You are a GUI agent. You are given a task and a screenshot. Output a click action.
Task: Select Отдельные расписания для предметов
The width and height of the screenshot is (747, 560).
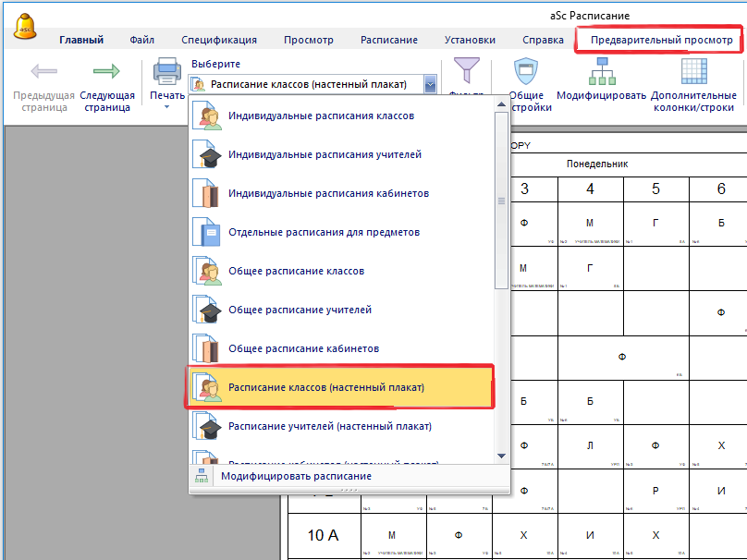(x=324, y=233)
